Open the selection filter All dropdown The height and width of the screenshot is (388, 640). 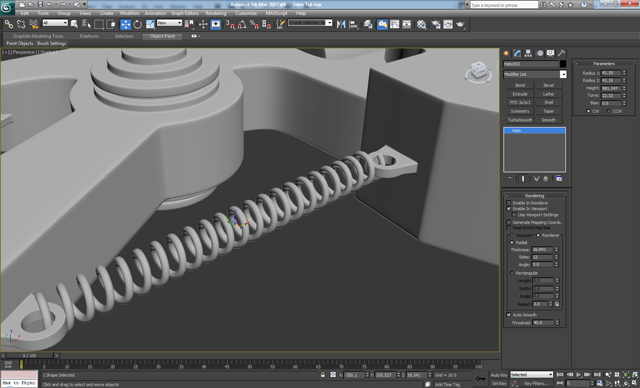[55, 23]
